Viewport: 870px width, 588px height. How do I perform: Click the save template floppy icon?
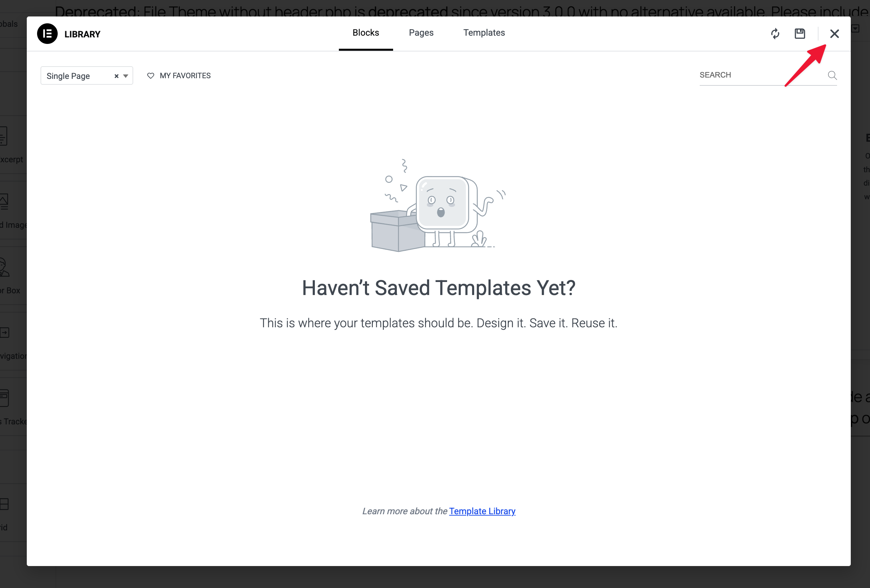coord(800,34)
